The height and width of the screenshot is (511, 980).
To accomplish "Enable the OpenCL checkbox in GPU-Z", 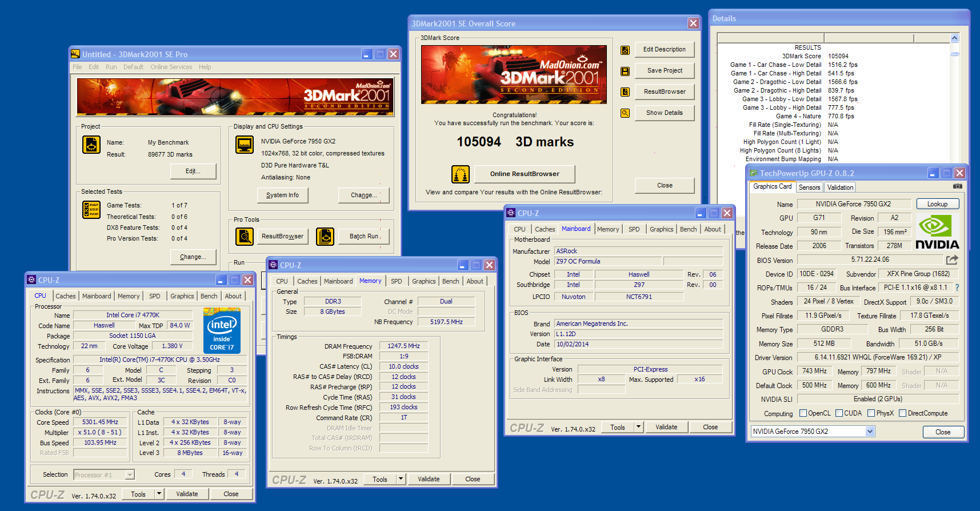I will (803, 413).
